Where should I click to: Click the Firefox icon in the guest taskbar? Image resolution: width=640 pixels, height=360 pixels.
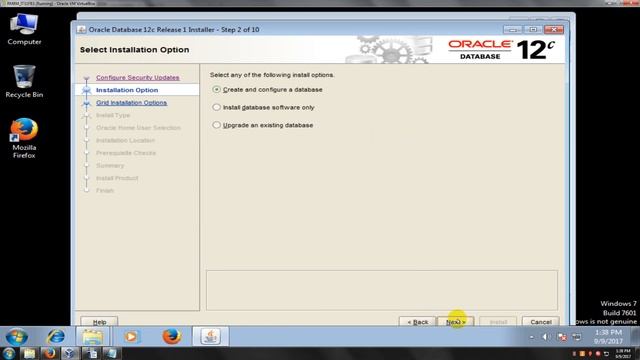172,337
